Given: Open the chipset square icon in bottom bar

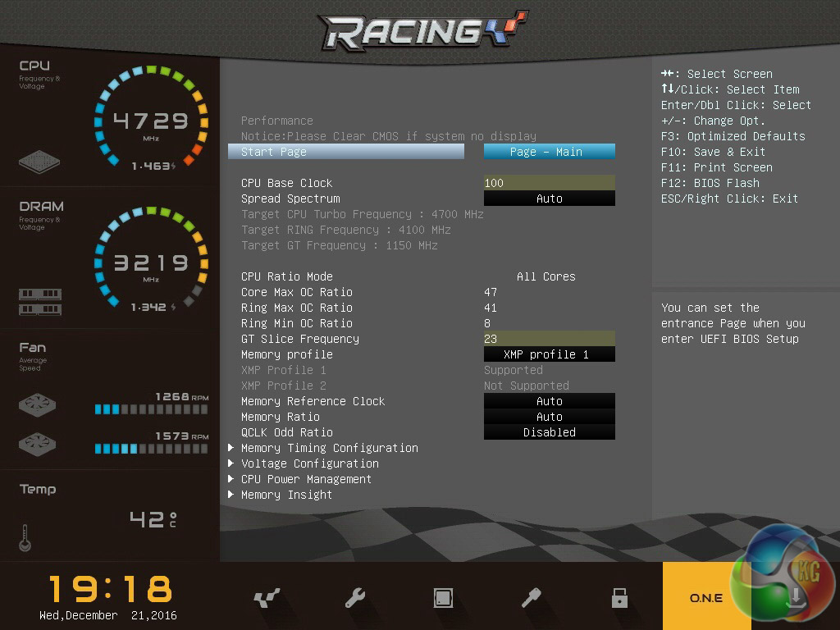Looking at the screenshot, I should coord(443,598).
